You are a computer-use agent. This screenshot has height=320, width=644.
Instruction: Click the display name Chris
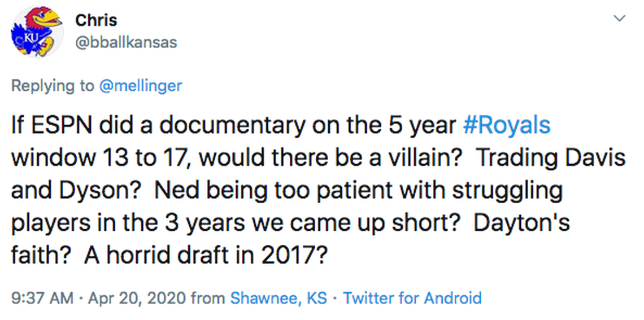[96, 20]
